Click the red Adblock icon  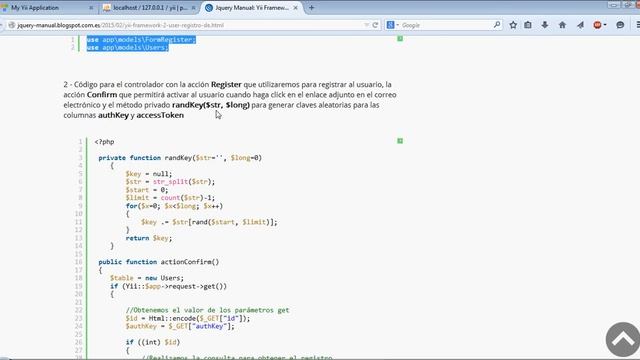point(597,25)
